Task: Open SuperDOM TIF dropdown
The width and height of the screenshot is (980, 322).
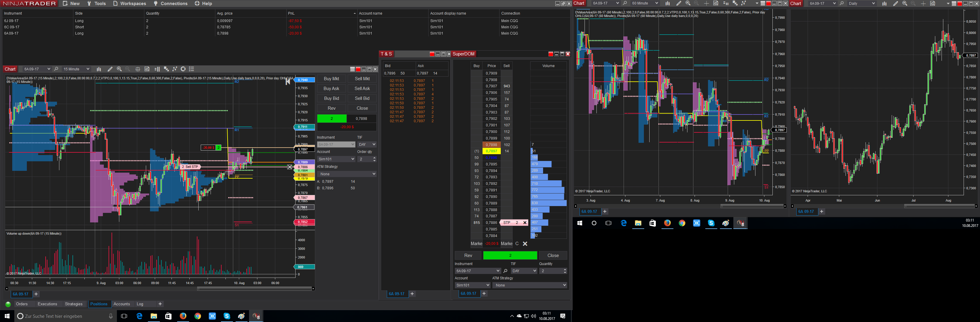Action: (524, 271)
